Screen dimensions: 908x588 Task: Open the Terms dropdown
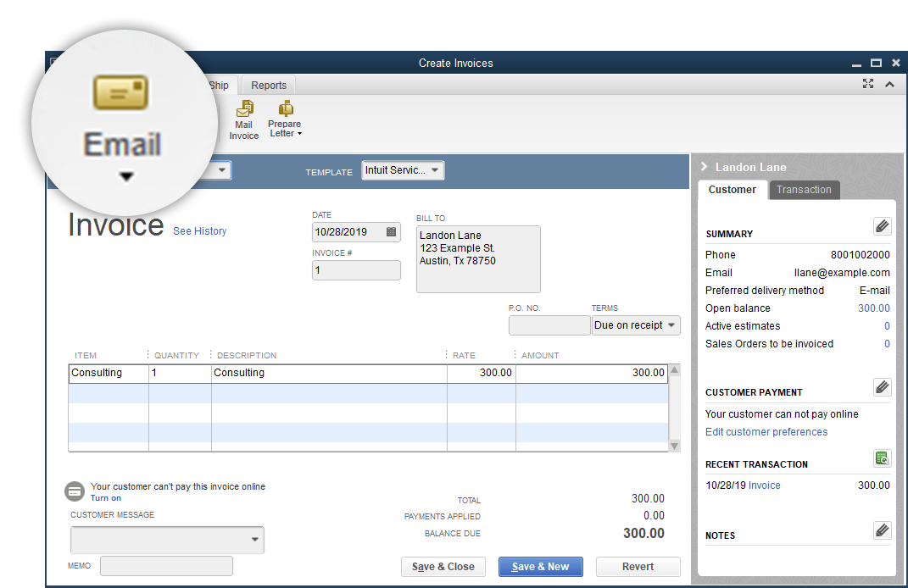click(x=636, y=325)
